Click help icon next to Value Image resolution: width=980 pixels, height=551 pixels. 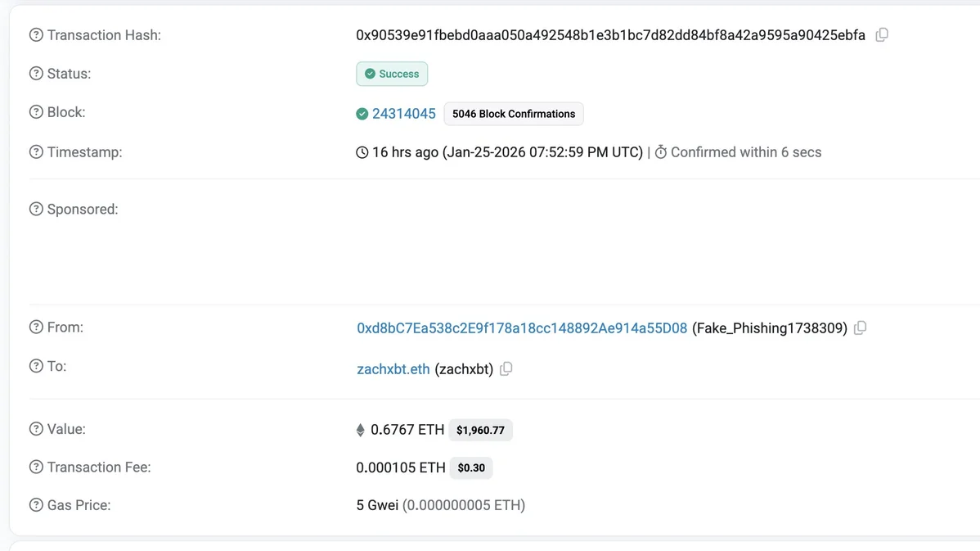[36, 429]
